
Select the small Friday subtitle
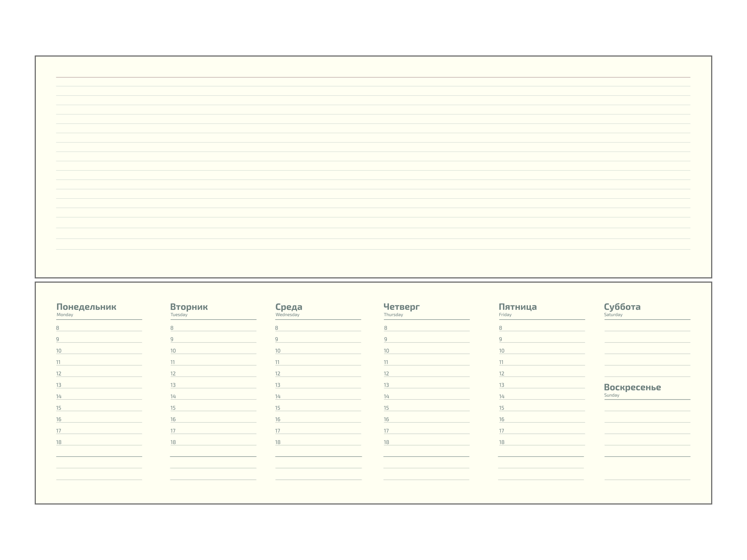click(x=505, y=315)
